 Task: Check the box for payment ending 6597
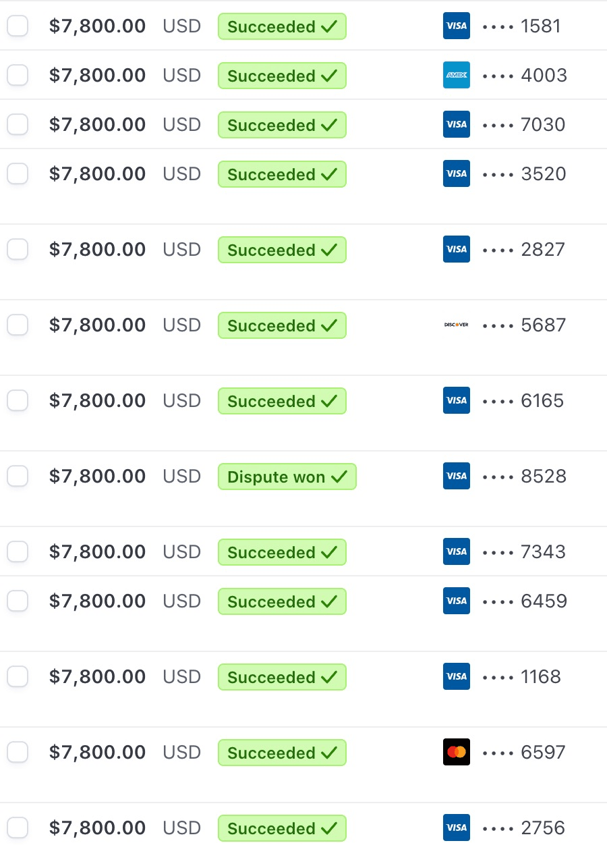18,752
